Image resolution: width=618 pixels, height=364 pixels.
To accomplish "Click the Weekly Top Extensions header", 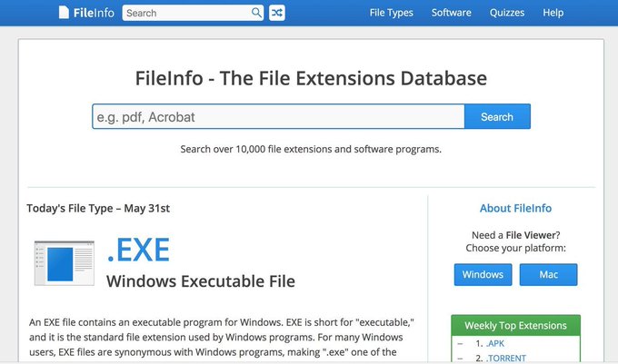I will [x=515, y=325].
